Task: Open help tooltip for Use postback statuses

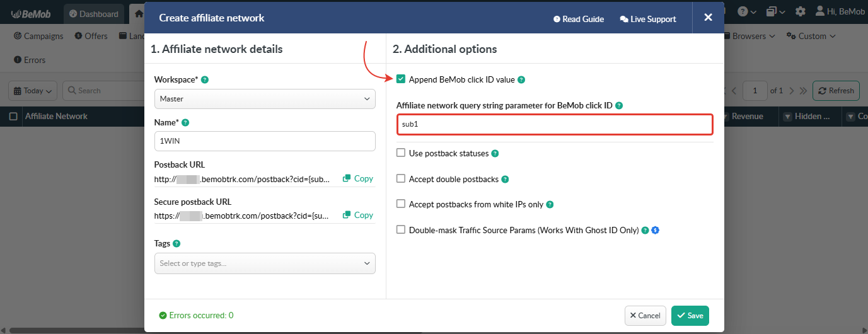Action: click(495, 153)
